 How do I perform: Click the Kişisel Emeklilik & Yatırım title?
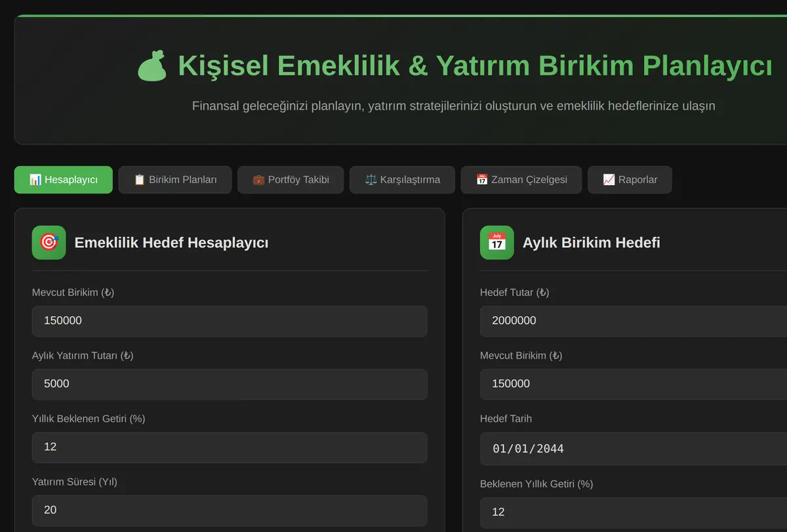coord(475,66)
